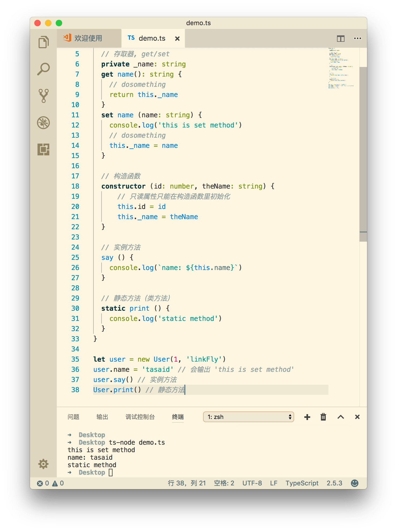Click the editor vertical scrollbar thumb
Viewport: 397px width, 532px height.
(x=363, y=154)
